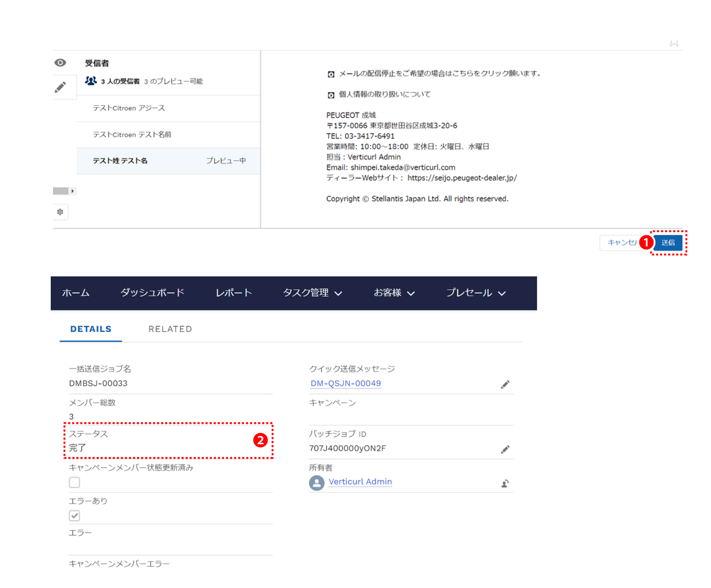Select recipient テストCitroen アジース
This screenshot has height=588, width=711.
[x=129, y=108]
